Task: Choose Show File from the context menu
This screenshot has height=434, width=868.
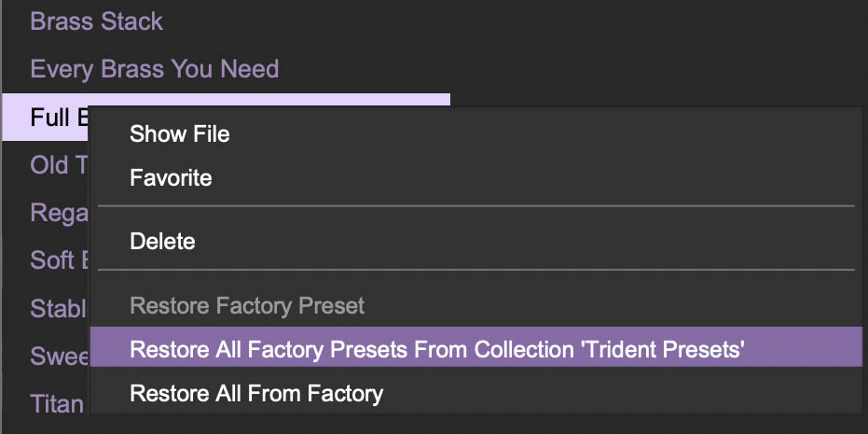Action: 180,133
